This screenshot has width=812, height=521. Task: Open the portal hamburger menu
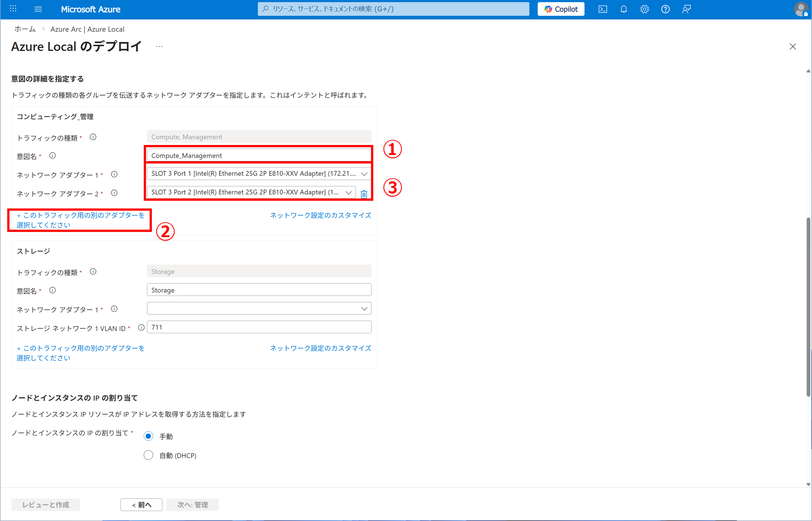click(x=38, y=9)
